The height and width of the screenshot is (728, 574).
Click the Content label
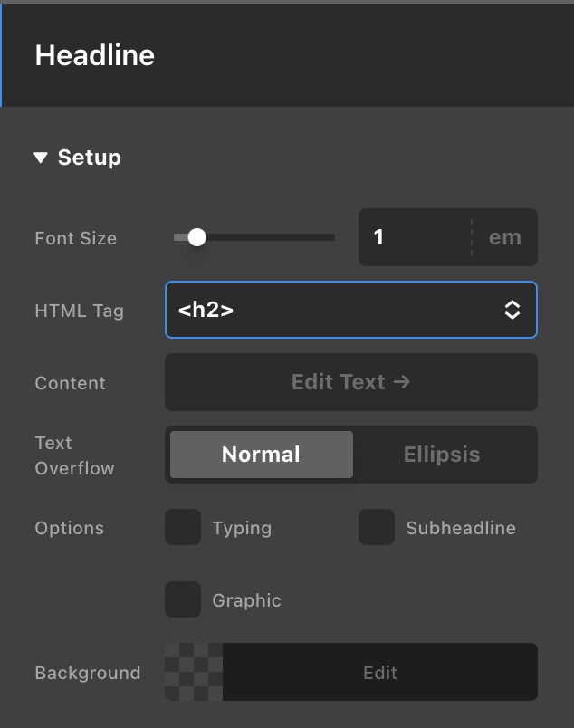(x=70, y=383)
